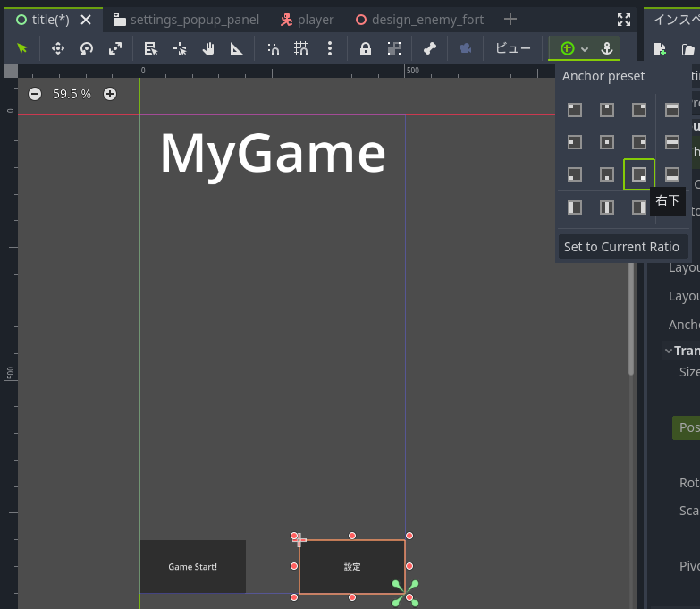Click the top-center resize handle of 設定
Screen dimensions: 700x609
click(352, 536)
